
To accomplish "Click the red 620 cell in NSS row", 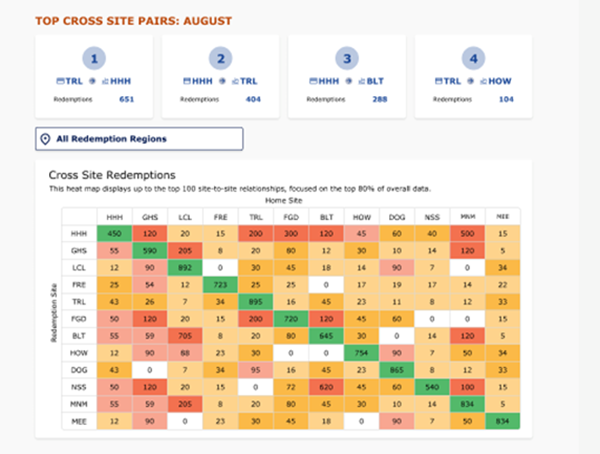I will pyautogui.click(x=326, y=386).
